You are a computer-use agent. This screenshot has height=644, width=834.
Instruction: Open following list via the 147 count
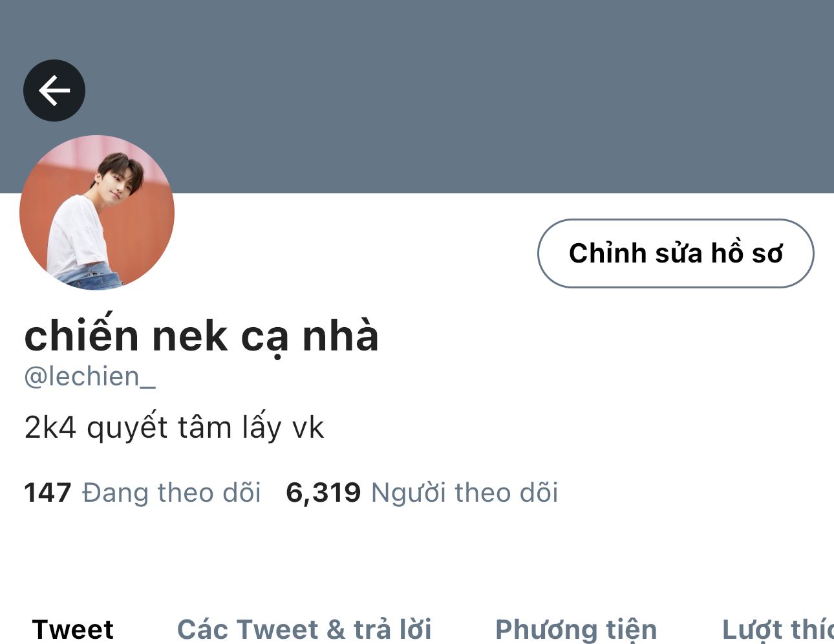coord(47,493)
